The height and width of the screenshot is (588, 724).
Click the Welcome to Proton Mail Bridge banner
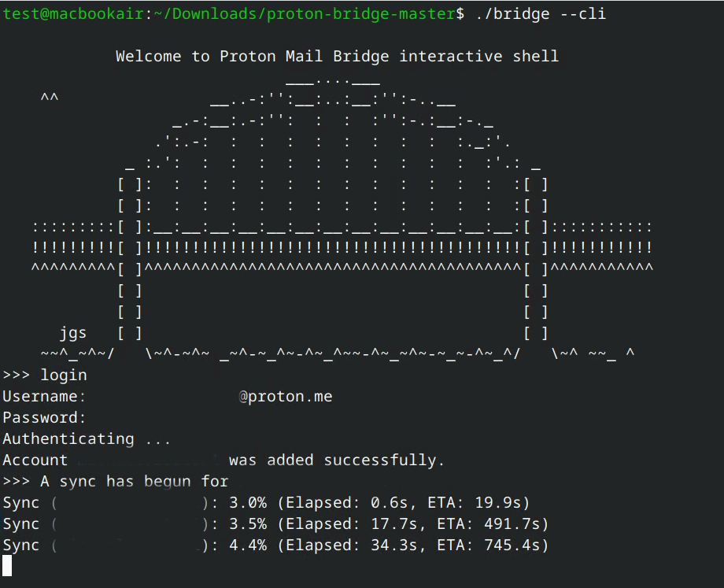(x=337, y=57)
